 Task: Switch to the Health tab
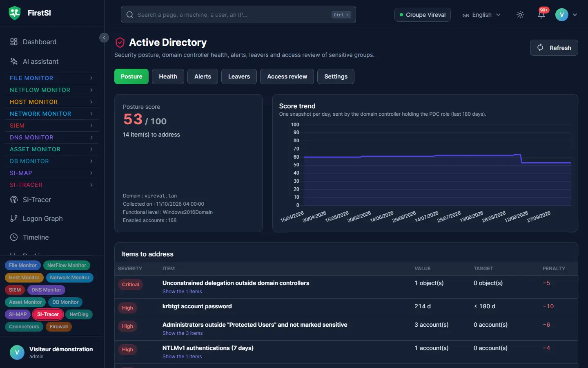pyautogui.click(x=168, y=76)
